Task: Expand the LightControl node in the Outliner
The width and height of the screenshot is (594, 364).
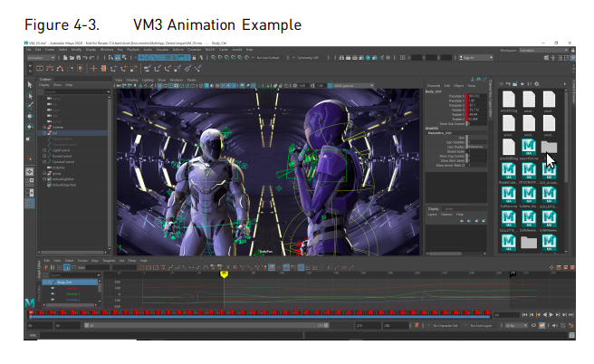Action: point(44,150)
